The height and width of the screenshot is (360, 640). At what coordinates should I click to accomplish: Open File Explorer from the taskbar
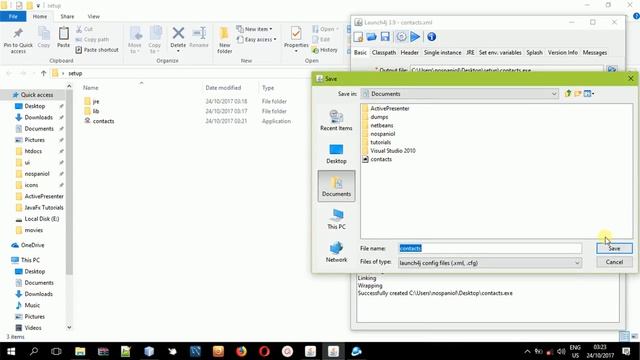coord(80,351)
